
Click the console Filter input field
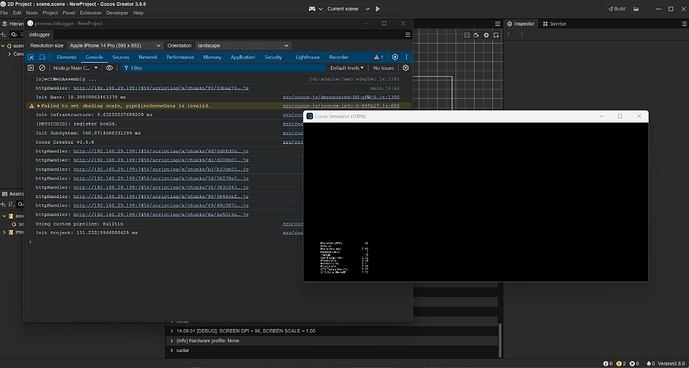tap(224, 68)
